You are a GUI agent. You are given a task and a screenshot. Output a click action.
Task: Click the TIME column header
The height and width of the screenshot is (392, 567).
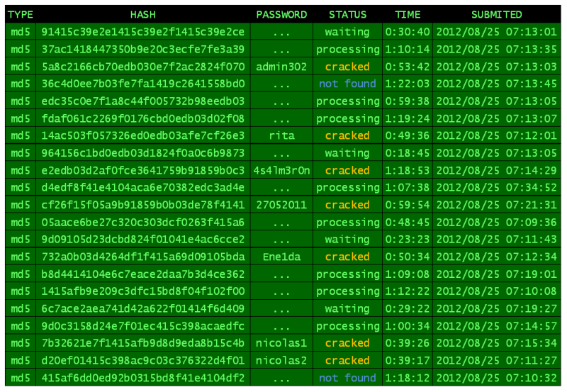point(408,14)
